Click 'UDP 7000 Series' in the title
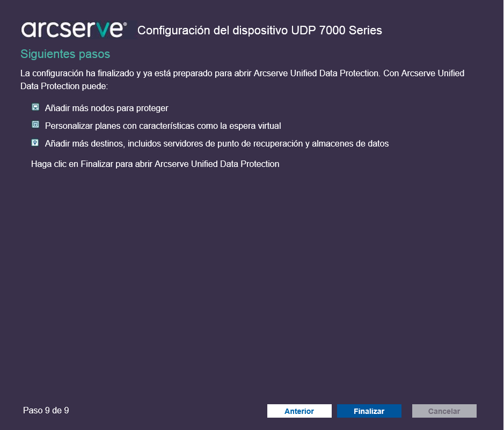This screenshot has height=430, width=504. 337,30
